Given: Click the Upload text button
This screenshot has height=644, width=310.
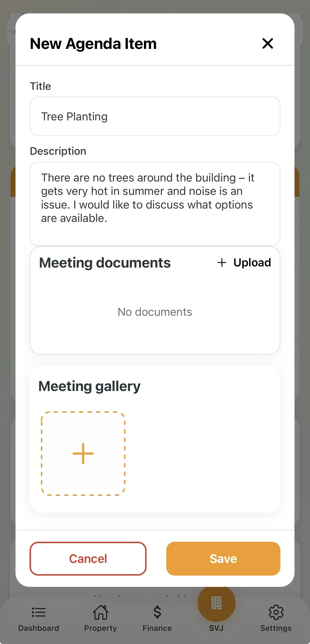Looking at the screenshot, I should tap(252, 263).
